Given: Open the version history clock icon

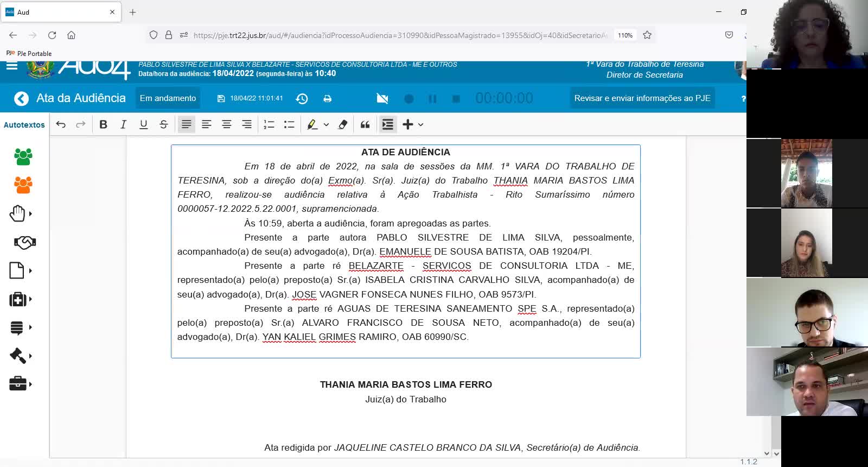Looking at the screenshot, I should coord(302,98).
